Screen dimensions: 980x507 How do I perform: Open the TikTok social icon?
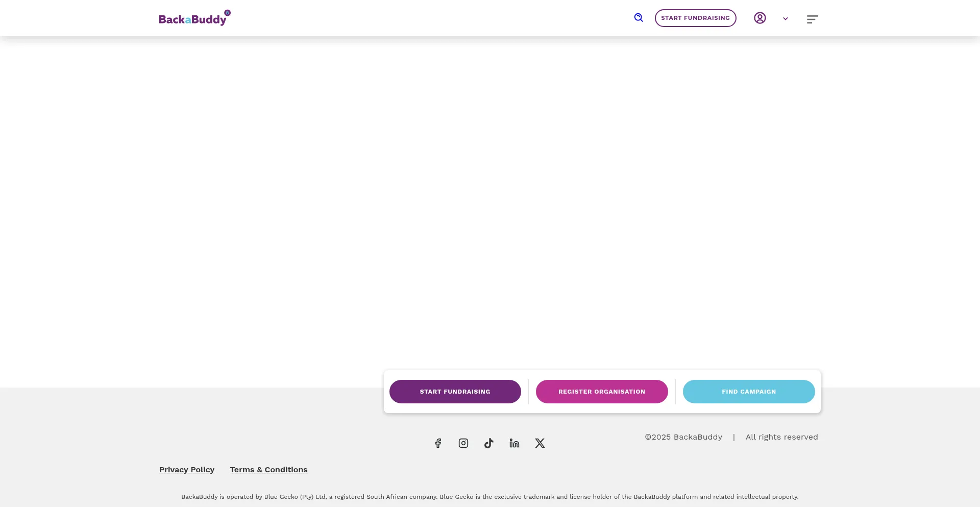489,443
